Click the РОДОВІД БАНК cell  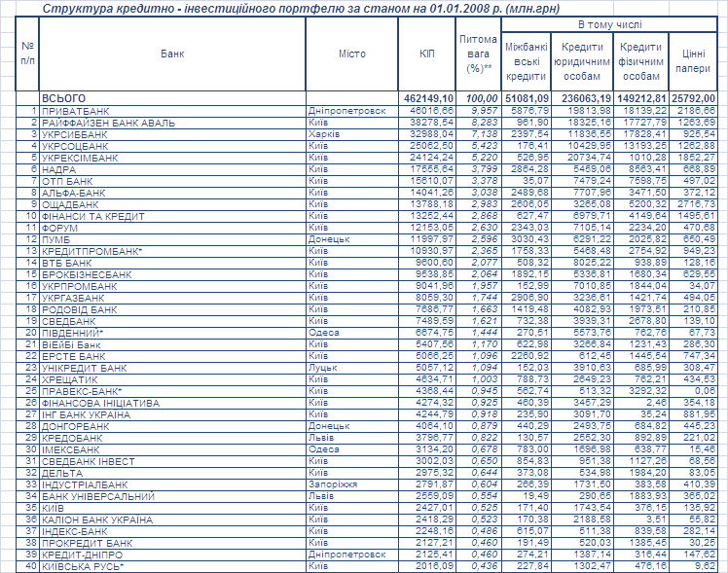(172, 309)
